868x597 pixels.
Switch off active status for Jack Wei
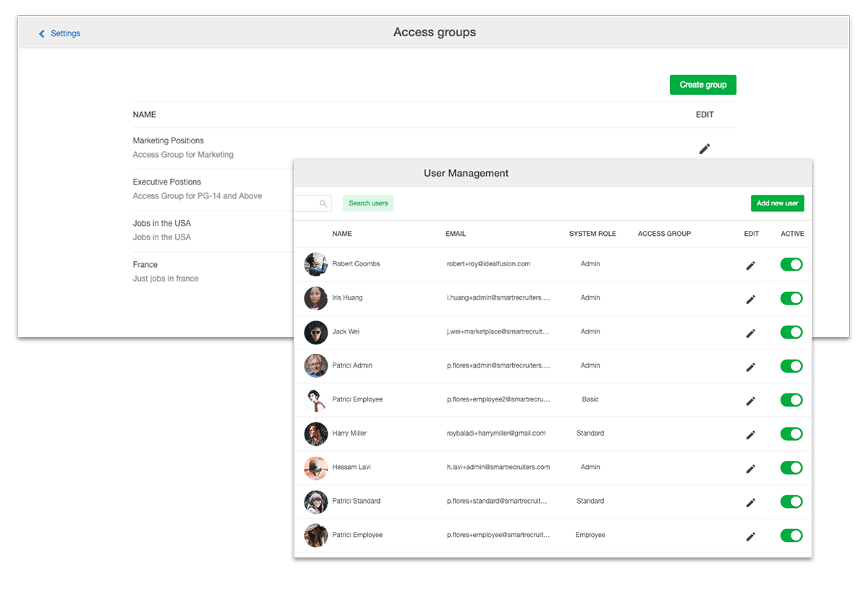click(791, 332)
